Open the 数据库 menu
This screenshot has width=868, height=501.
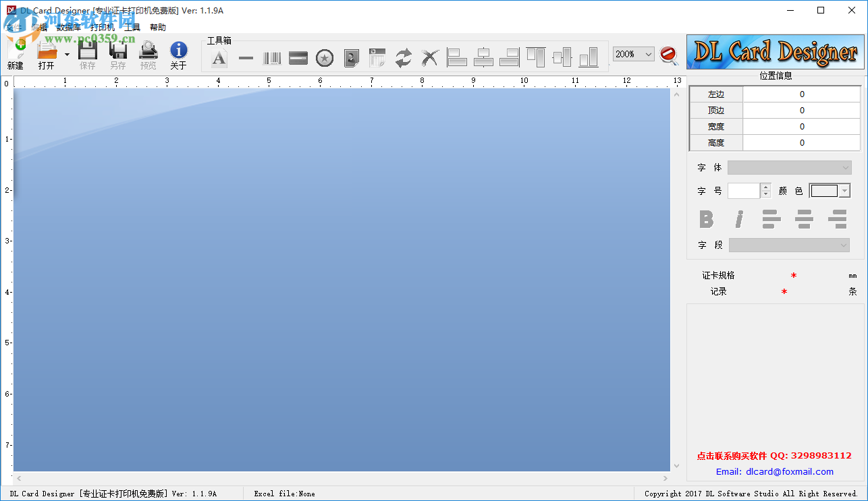[68, 28]
